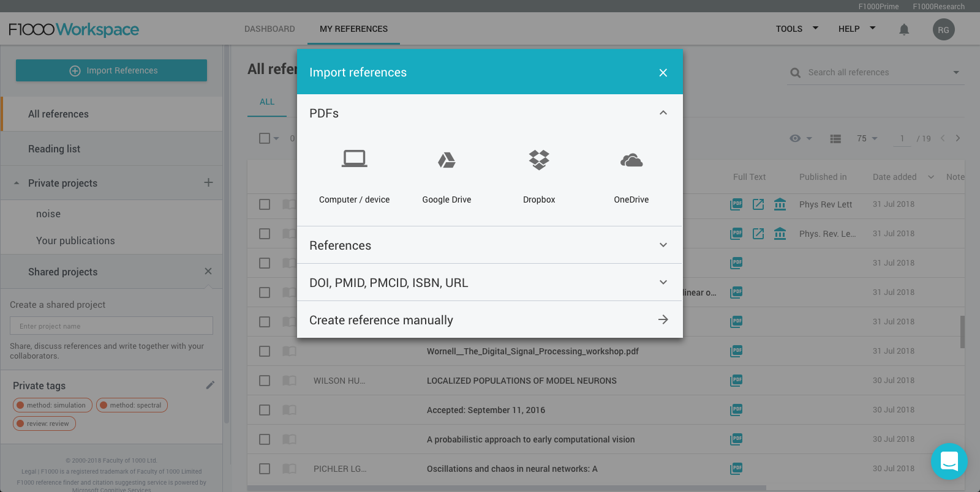The image size is (980, 492).
Task: Go to the previous page arrow
Action: pyautogui.click(x=943, y=138)
